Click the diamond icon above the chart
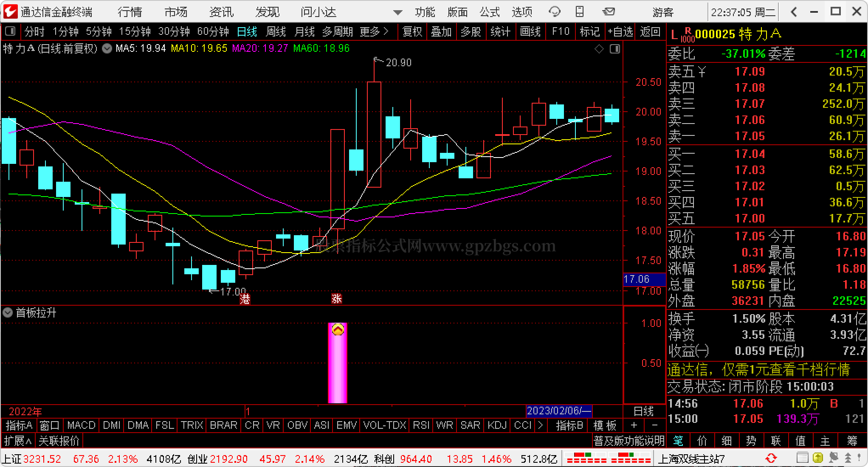Screen dimensions: 868x467 [599, 49]
